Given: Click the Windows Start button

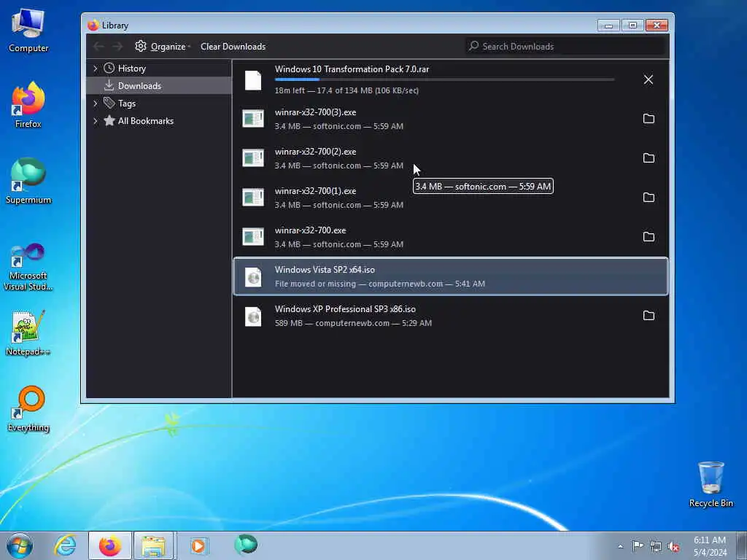Looking at the screenshot, I should [20, 545].
